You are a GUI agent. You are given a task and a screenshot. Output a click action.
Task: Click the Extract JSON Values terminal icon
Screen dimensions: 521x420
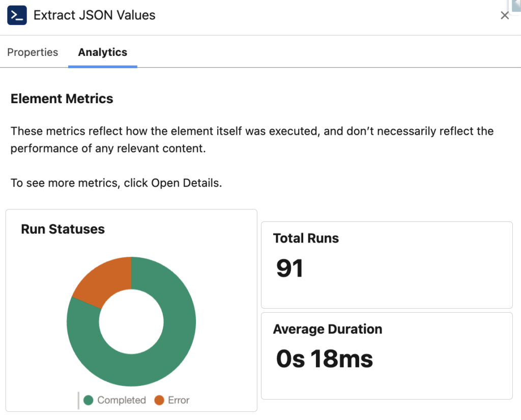tap(16, 15)
